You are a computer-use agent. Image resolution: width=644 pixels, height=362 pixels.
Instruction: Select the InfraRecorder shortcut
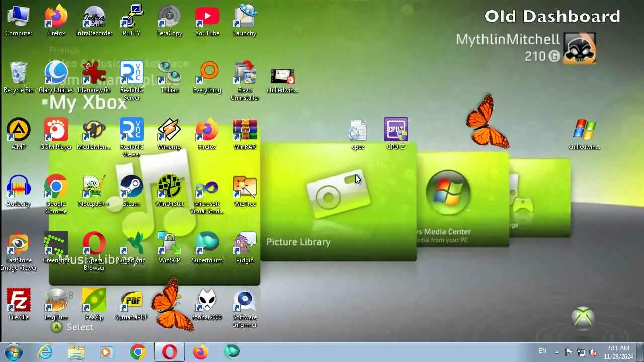(94, 21)
